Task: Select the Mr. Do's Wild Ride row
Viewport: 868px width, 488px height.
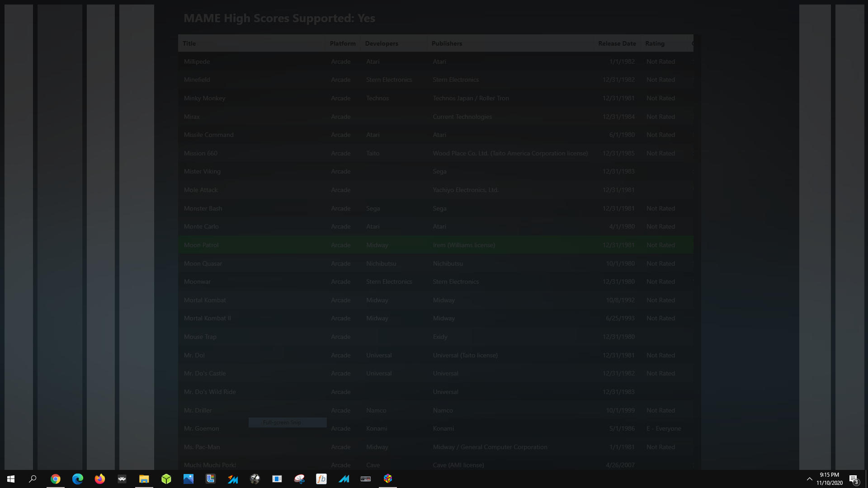Action: (436, 392)
